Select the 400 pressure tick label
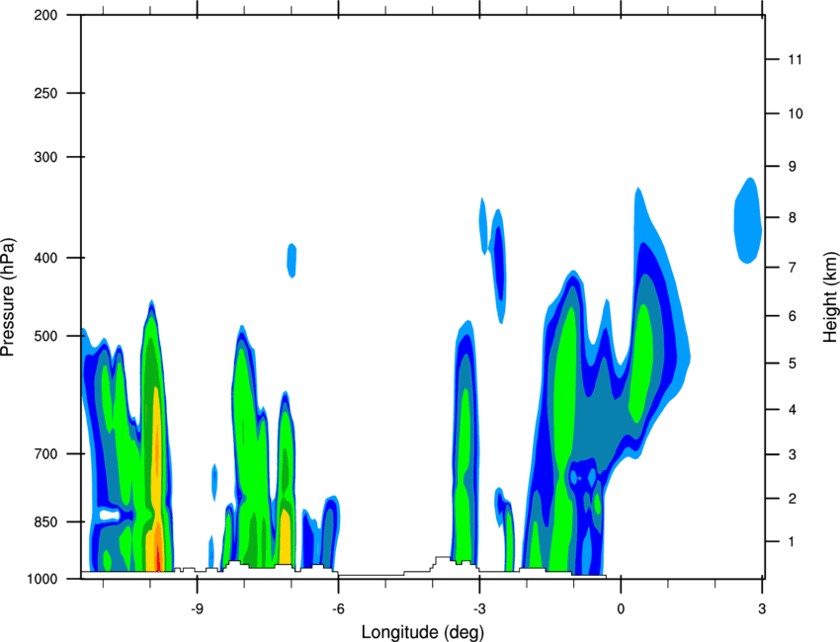Image resolution: width=840 pixels, height=642 pixels. click(x=45, y=258)
